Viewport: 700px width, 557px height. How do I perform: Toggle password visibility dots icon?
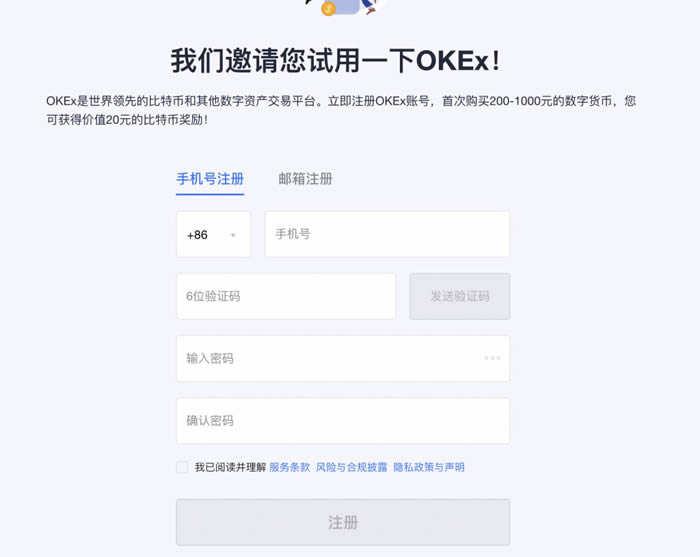point(492,358)
